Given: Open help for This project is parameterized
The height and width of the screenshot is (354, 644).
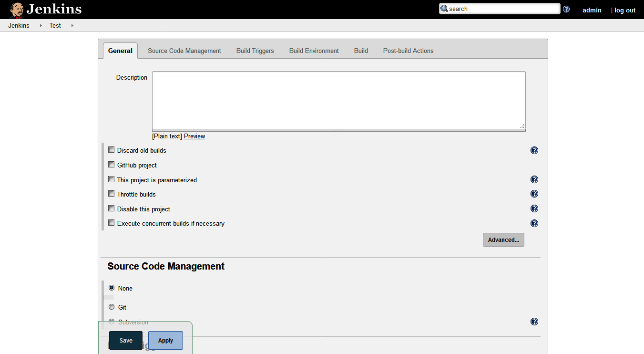Looking at the screenshot, I should tap(534, 179).
